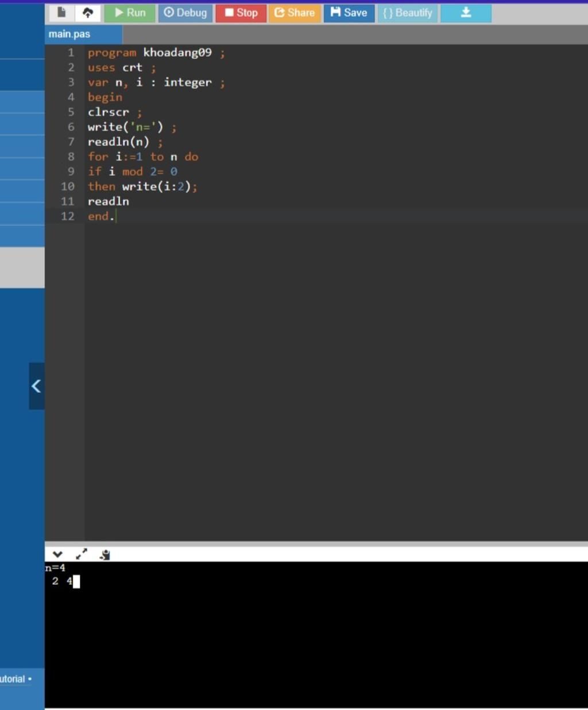The height and width of the screenshot is (710, 588).
Task: Click the 'end.' line
Action: [101, 217]
